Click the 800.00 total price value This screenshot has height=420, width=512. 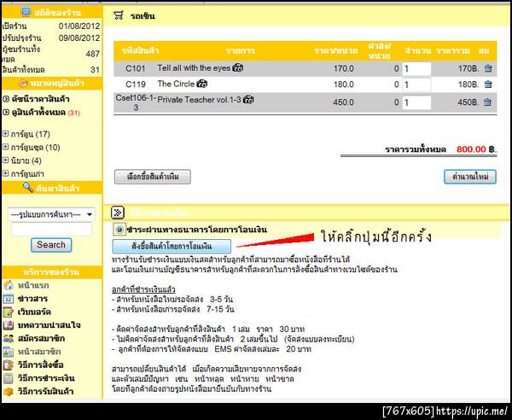(471, 149)
